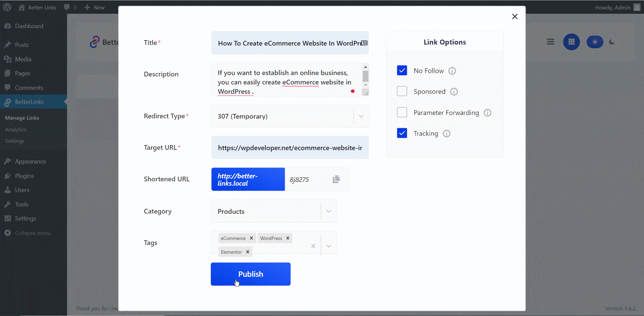The image size is (644, 316).
Task: Click the WordPress logo icon
Action: tap(7, 7)
